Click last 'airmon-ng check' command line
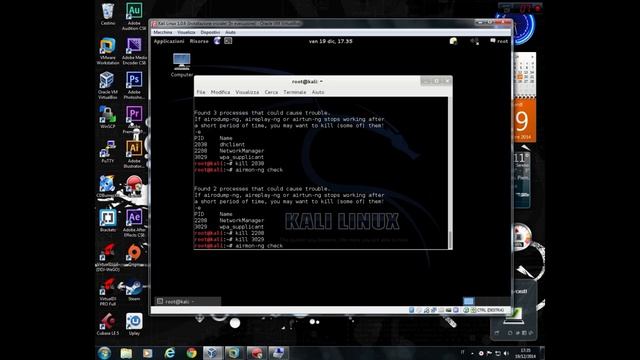 coord(238,246)
